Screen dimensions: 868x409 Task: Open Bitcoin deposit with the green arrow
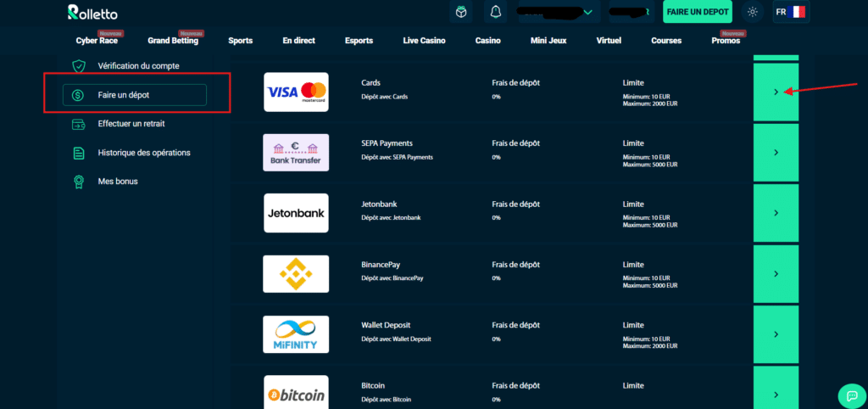[776, 388]
